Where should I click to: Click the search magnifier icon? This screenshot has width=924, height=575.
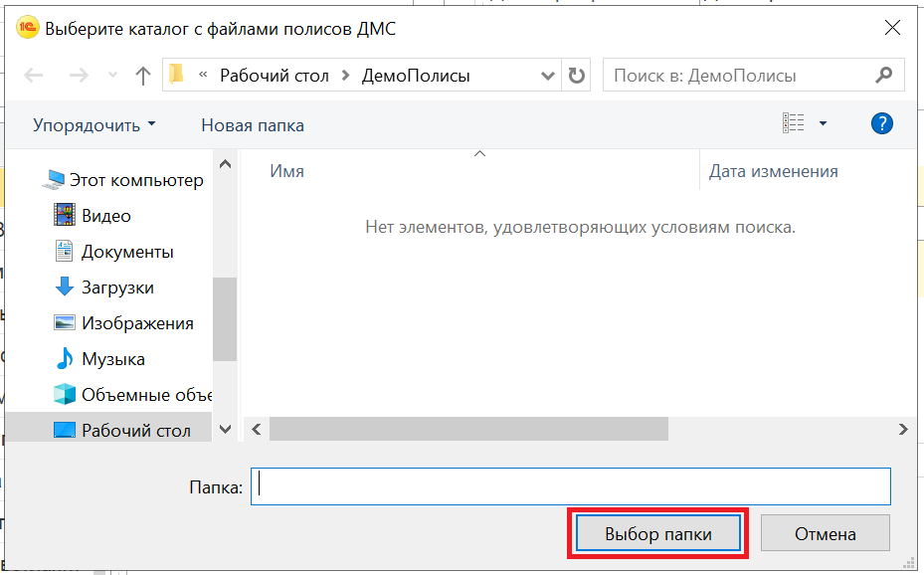tap(883, 76)
